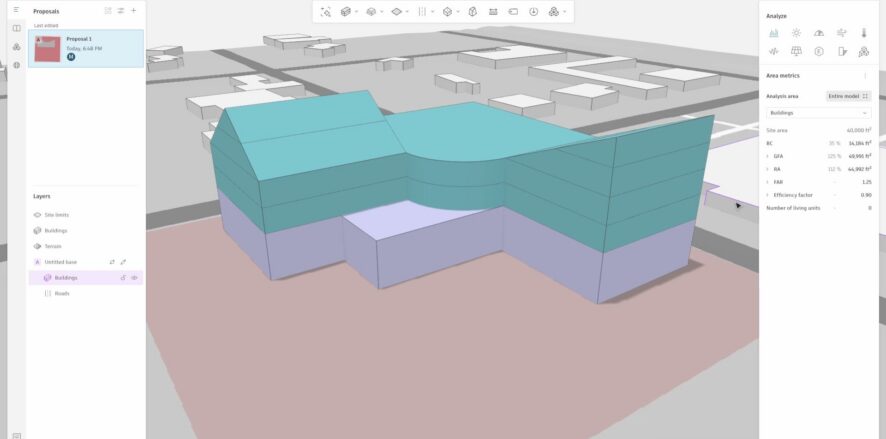Click the add new proposal plus icon
The height and width of the screenshot is (439, 886).
coord(134,10)
